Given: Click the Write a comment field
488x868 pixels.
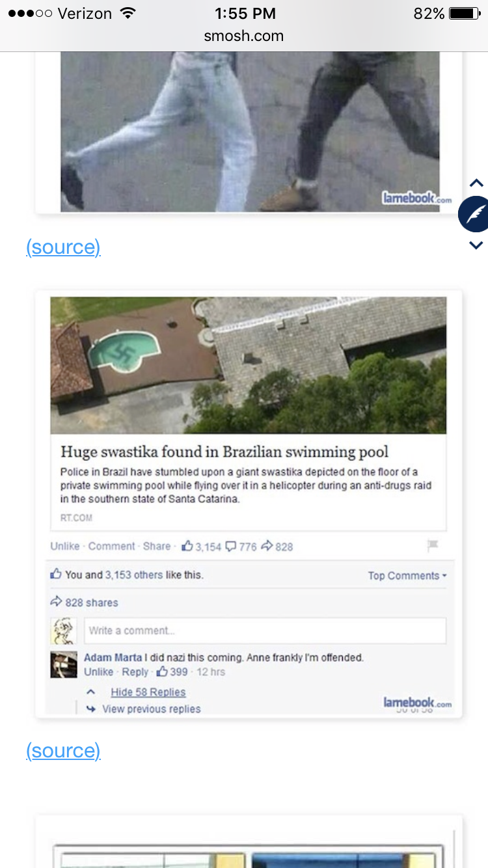Looking at the screenshot, I should [264, 631].
